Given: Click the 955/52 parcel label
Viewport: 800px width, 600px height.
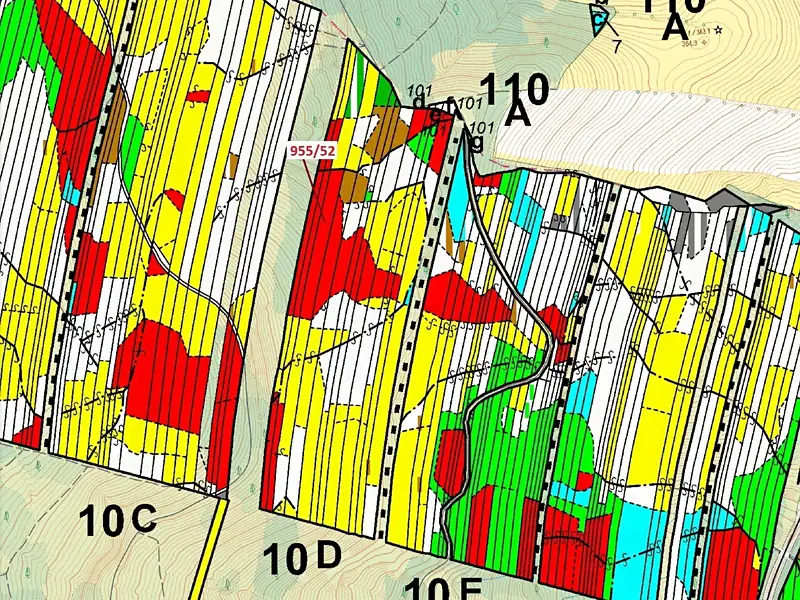Looking at the screenshot, I should click(x=312, y=152).
